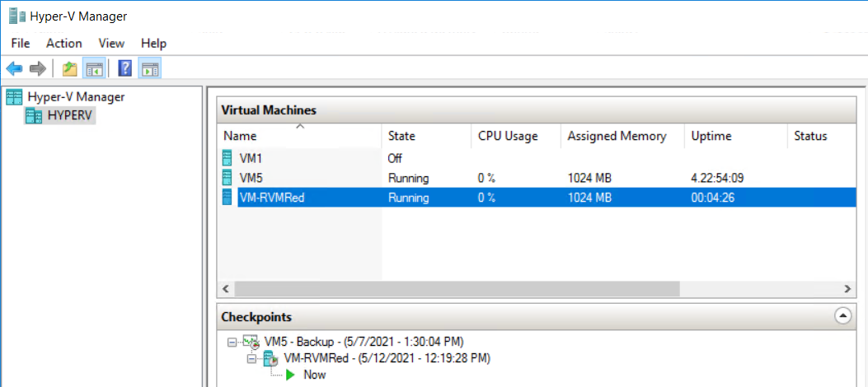868x387 pixels.
Task: Click the Virtual Machines panel heading
Action: pyautogui.click(x=269, y=110)
